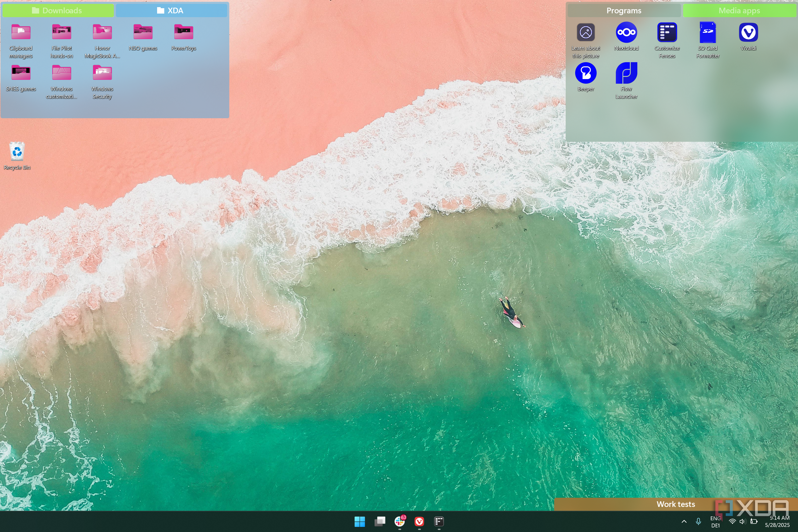The image size is (798, 532).
Task: Launch the Beeper shortcut
Action: [585, 77]
